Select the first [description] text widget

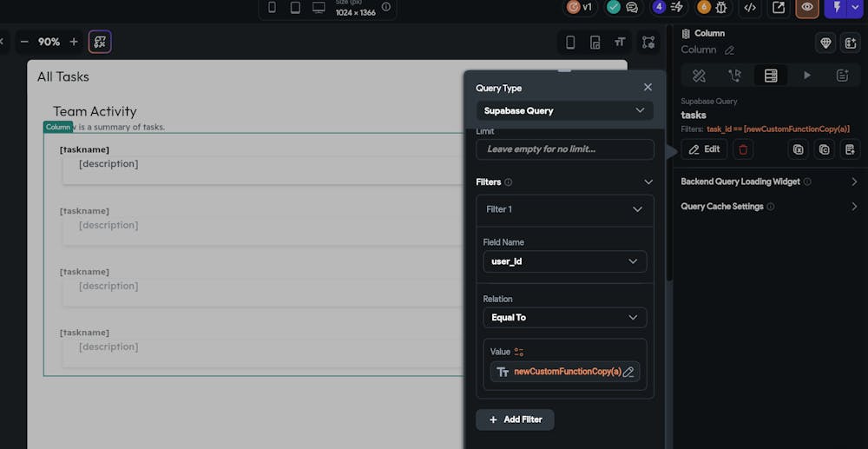108,164
